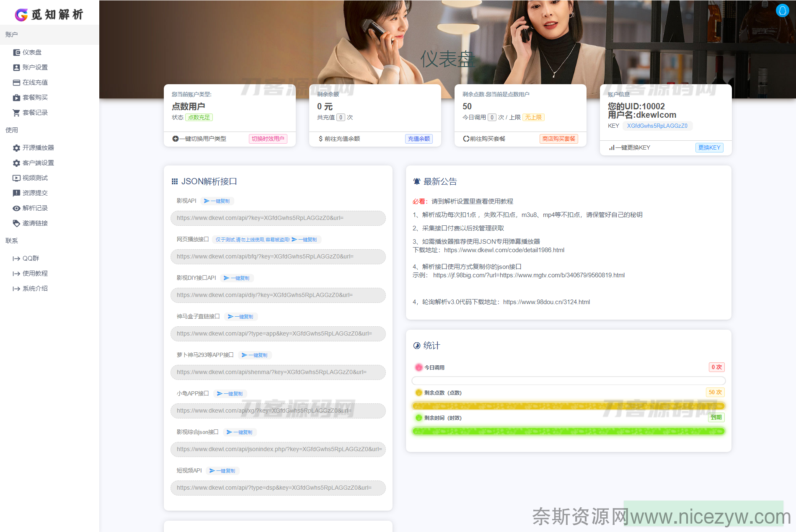Click the 切换时效用户 button

coord(268,139)
